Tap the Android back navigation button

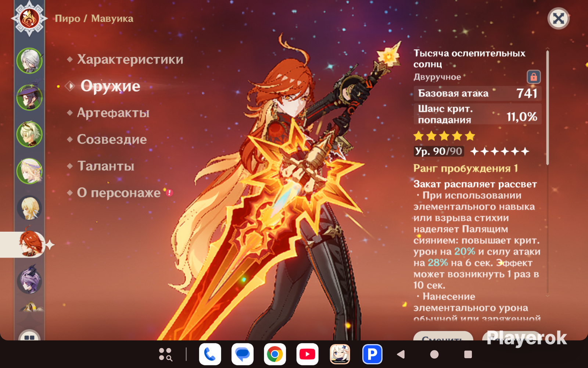[x=401, y=354]
